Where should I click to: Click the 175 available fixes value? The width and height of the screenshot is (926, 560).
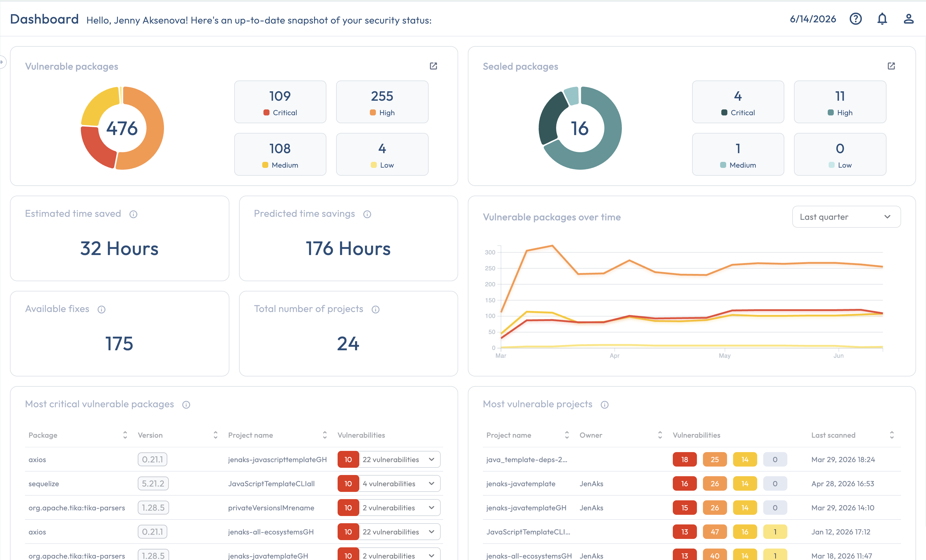(x=119, y=344)
